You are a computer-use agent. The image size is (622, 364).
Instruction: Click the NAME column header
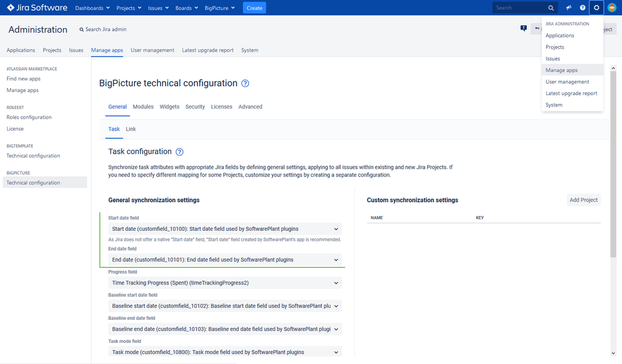(377, 218)
